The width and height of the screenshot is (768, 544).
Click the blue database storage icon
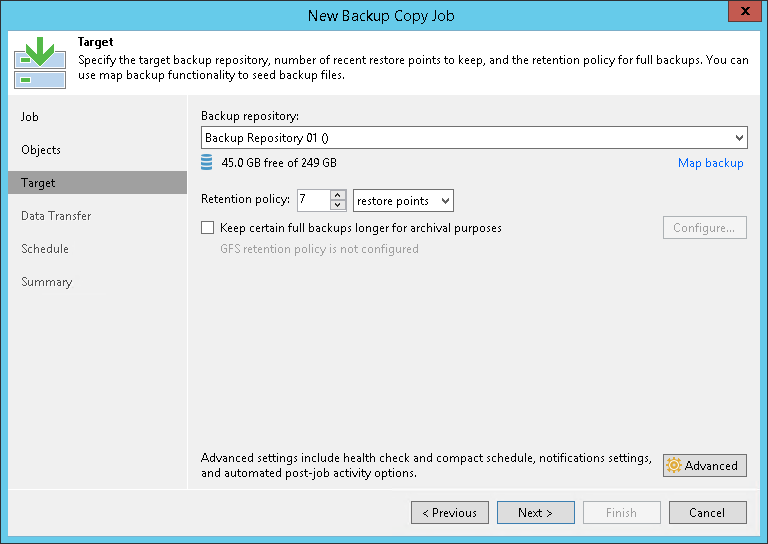click(x=207, y=163)
